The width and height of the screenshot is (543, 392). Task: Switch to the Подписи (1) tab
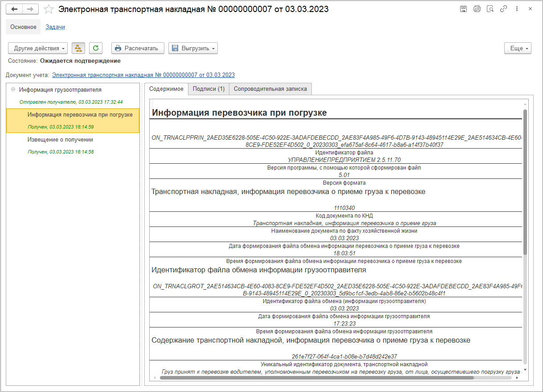pos(208,89)
